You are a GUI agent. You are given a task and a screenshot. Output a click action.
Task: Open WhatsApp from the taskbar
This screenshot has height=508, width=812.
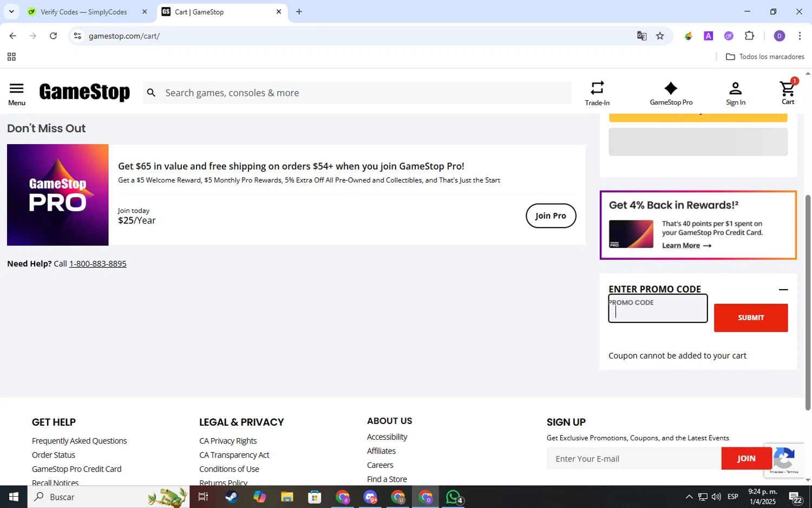[454, 497]
